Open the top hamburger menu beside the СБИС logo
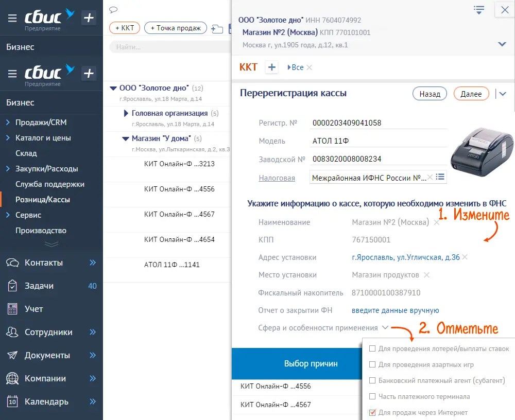Viewport: 515px width, 420px height. [x=12, y=18]
